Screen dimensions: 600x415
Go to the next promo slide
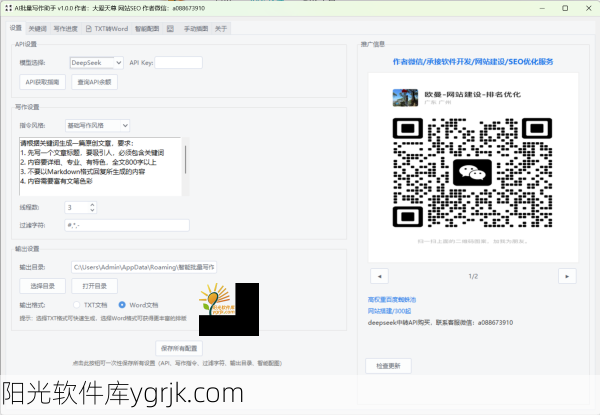click(567, 276)
